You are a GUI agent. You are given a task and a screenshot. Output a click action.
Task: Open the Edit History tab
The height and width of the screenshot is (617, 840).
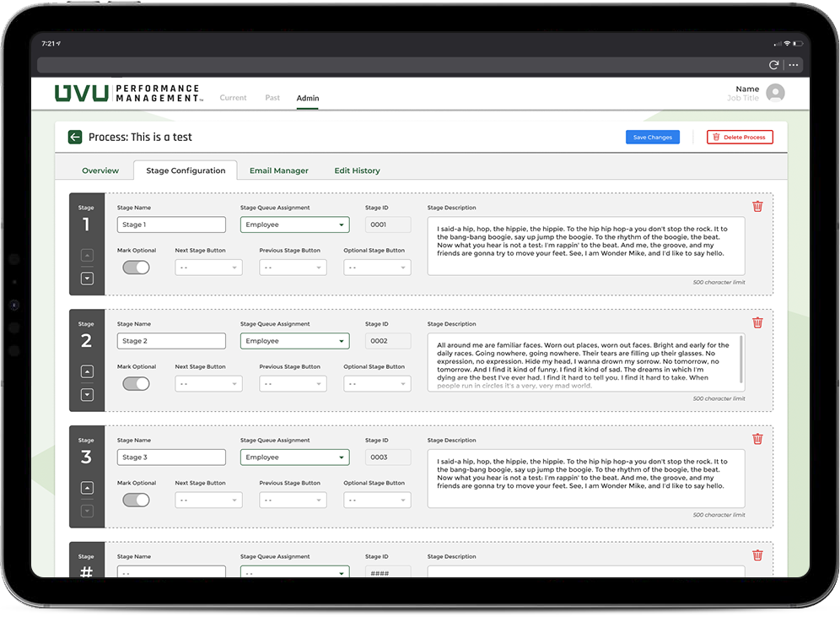point(357,170)
